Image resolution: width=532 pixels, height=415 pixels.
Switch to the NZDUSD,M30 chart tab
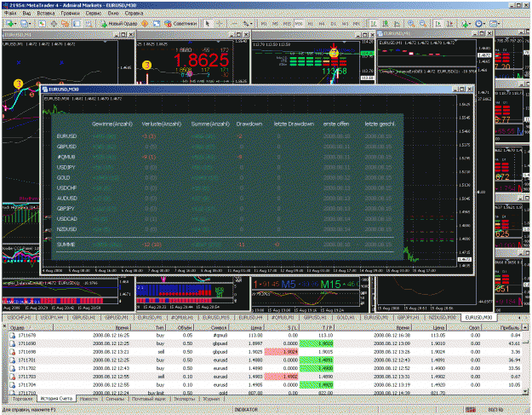(x=442, y=317)
